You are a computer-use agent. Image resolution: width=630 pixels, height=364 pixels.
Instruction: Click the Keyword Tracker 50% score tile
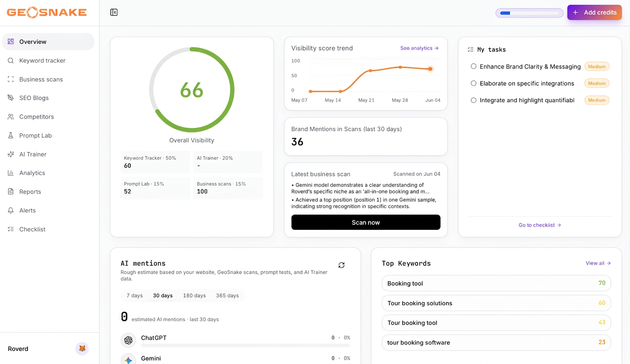155,162
